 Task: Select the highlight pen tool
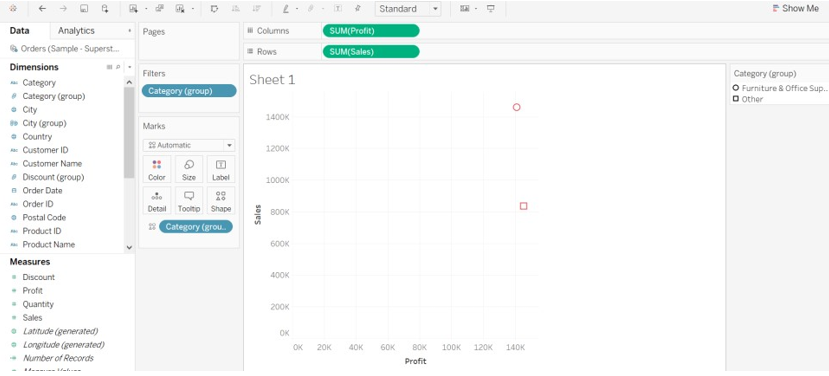286,8
